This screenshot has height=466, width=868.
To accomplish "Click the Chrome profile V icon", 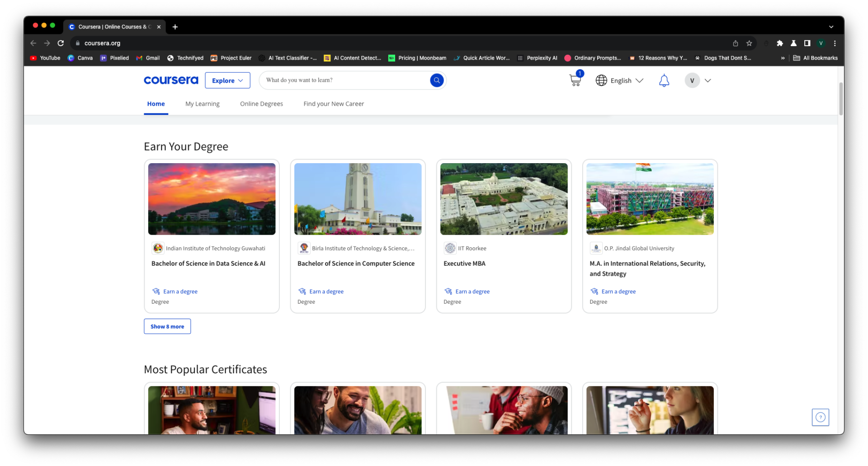I will click(x=821, y=43).
